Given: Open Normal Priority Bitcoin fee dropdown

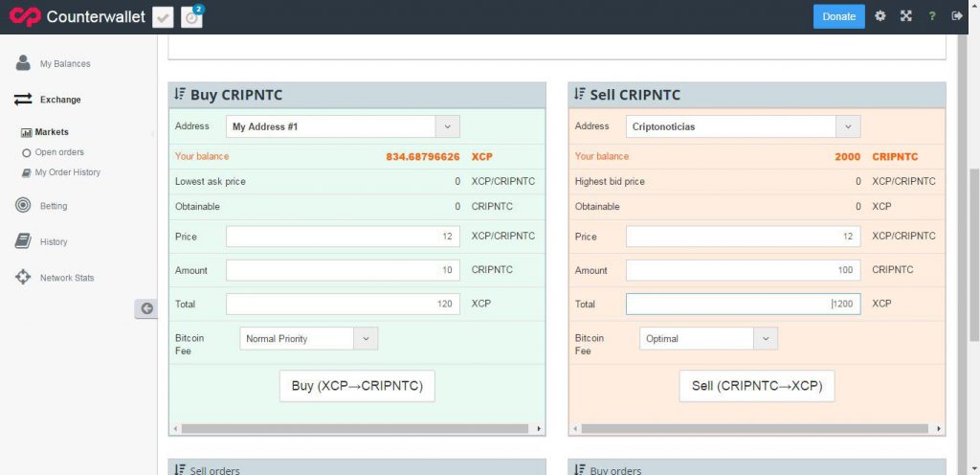Looking at the screenshot, I should [309, 339].
